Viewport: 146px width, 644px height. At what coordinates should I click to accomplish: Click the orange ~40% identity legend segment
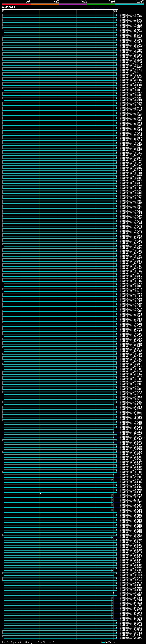point(45,4)
